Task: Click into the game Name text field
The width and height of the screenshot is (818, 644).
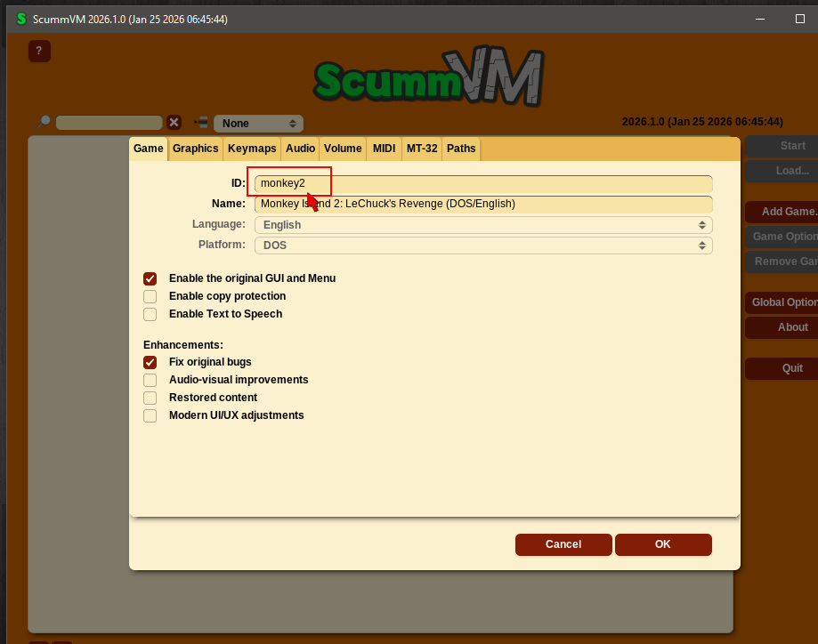Action: point(483,204)
